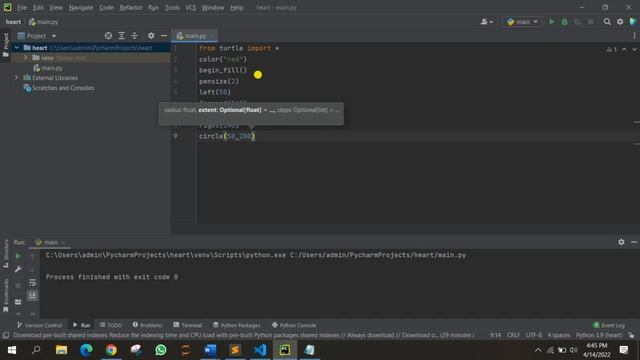Open Run panel settings gear
Image resolution: width=640 pixels, height=360 pixels.
[x=621, y=242]
